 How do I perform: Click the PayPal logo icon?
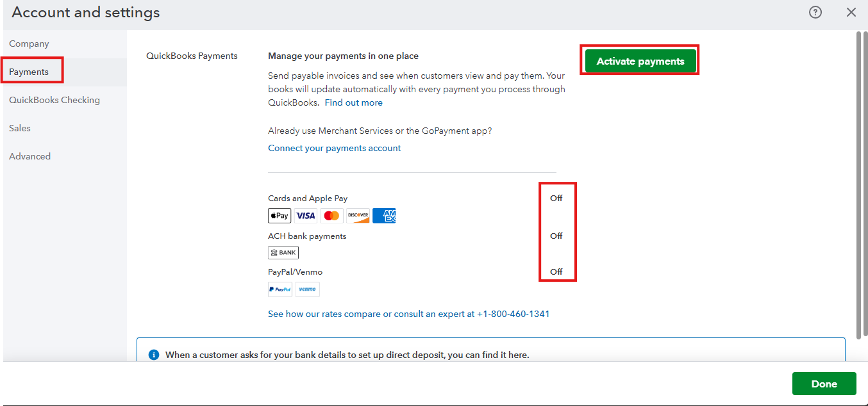pyautogui.click(x=280, y=289)
